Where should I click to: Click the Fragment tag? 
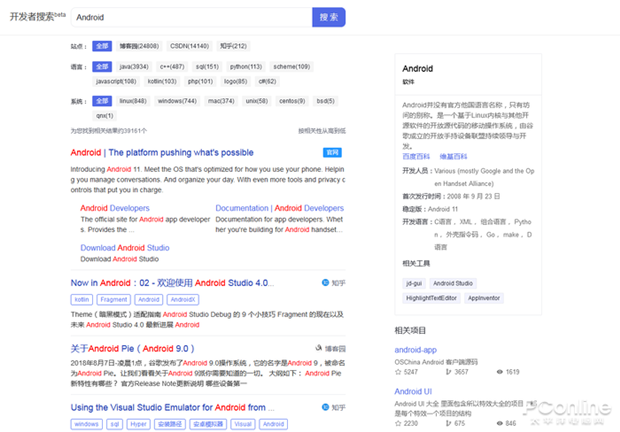click(114, 300)
